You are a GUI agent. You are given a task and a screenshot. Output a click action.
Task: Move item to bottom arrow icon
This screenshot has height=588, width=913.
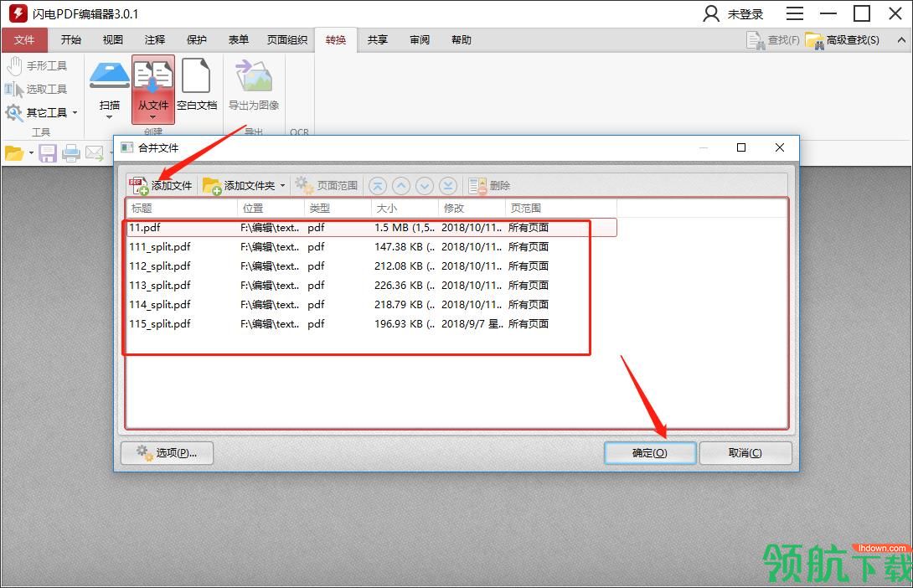[448, 186]
